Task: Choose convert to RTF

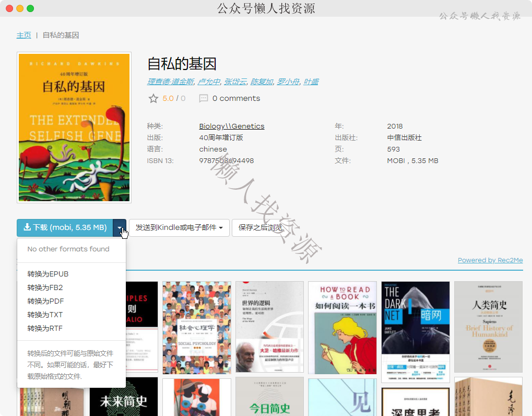Action: point(45,328)
